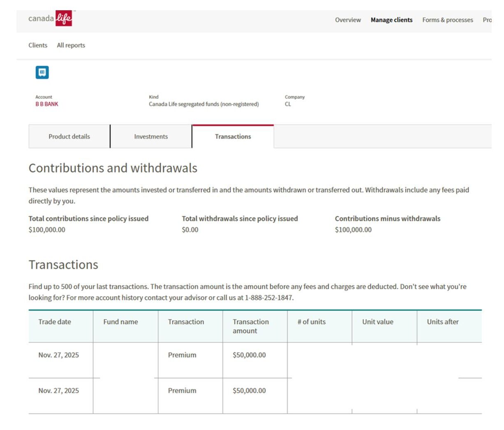Screen dimensions: 504x430
Task: Go to the Clients section
Action: tap(37, 45)
